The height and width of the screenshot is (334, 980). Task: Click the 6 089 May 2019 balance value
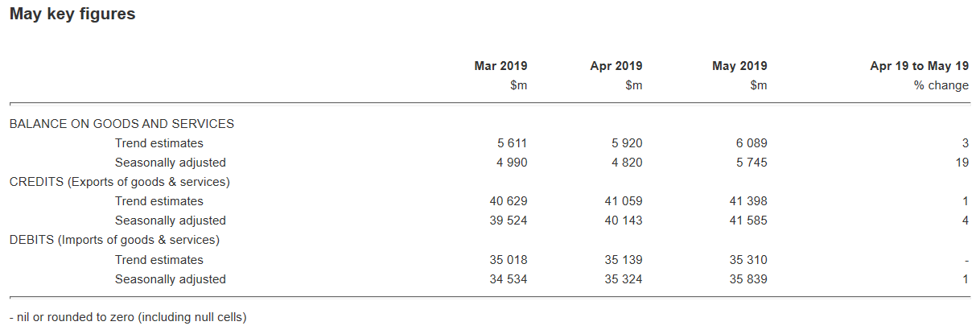(x=750, y=143)
